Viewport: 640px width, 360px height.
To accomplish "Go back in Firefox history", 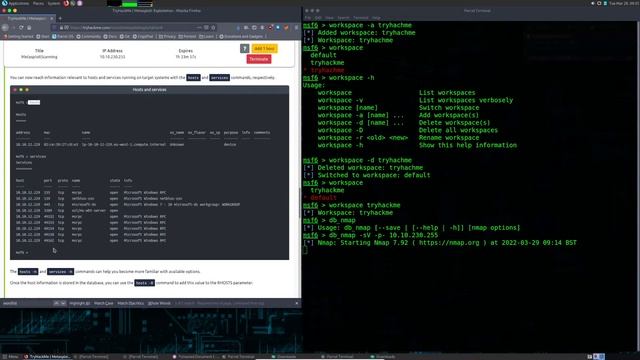I will pos(5,28).
